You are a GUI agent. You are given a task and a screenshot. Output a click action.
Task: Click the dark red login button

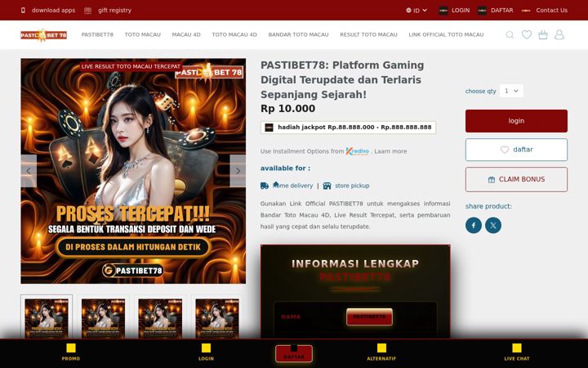point(516,121)
